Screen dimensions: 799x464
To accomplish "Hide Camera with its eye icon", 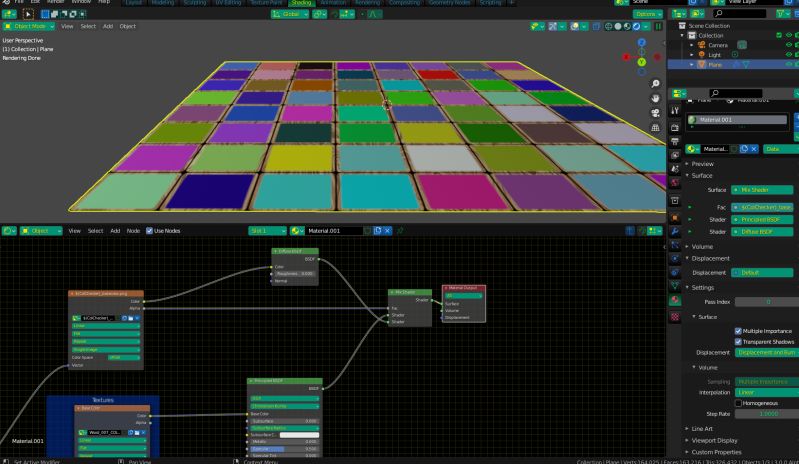I will tap(789, 45).
